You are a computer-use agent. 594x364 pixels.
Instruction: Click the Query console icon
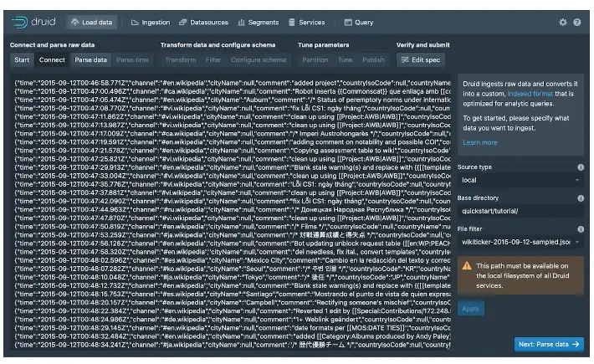348,23
